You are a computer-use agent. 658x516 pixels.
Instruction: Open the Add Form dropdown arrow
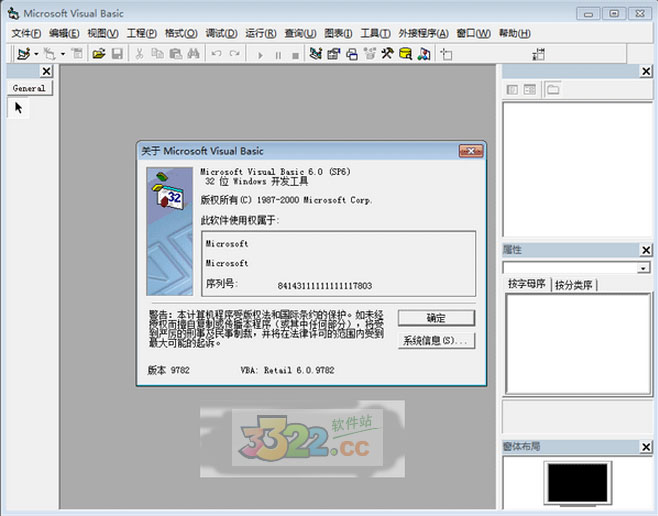(62, 54)
